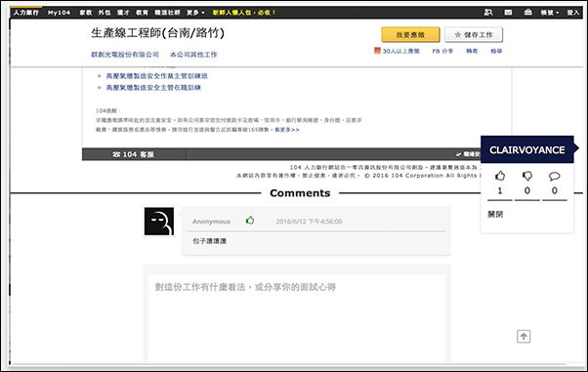Share the job via FB 分享

(442, 51)
